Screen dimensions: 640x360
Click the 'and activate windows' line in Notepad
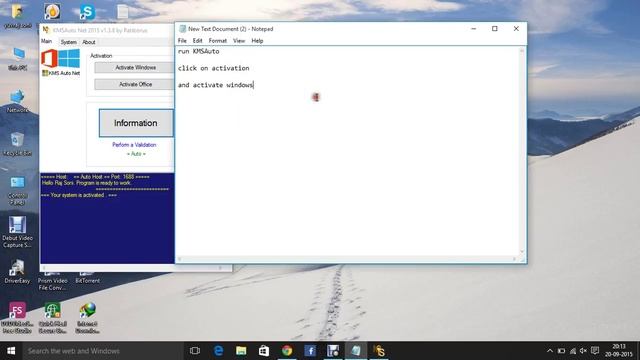coord(216,85)
